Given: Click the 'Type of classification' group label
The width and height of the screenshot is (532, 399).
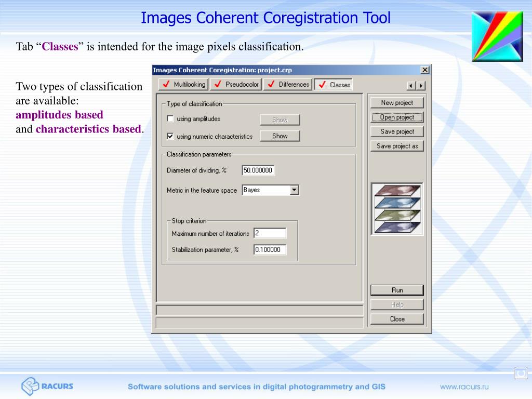Looking at the screenshot, I should click(194, 104).
